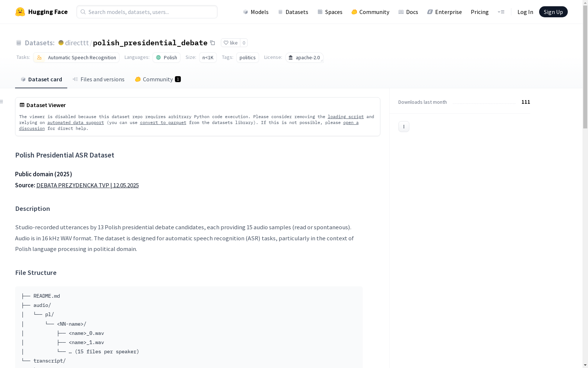Click the n<1K size tag
This screenshot has height=368, width=588.
click(208, 57)
